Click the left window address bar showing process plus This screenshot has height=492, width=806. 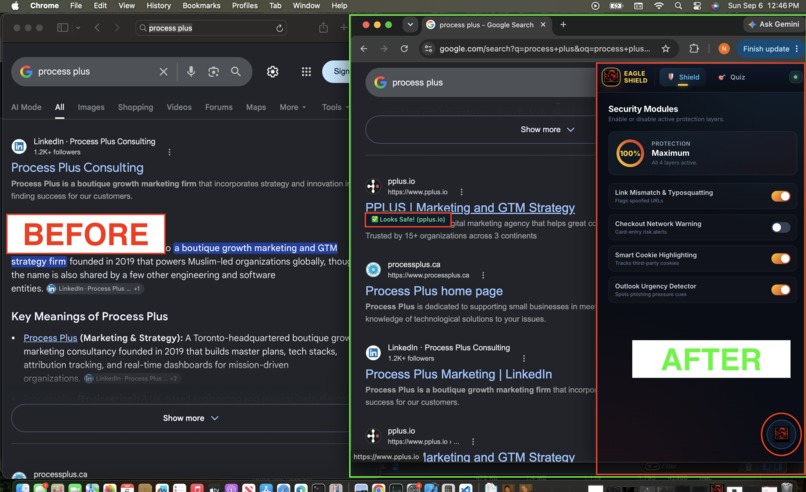(211, 28)
